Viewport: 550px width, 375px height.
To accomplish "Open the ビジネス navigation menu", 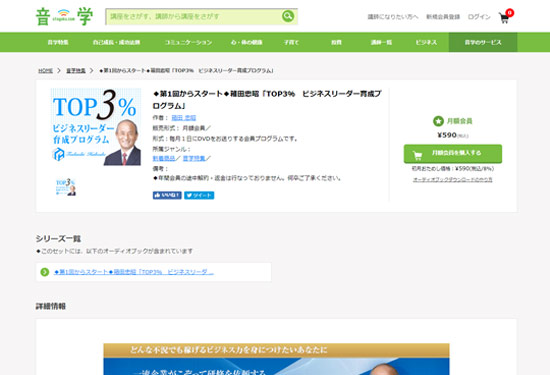I will point(426,42).
